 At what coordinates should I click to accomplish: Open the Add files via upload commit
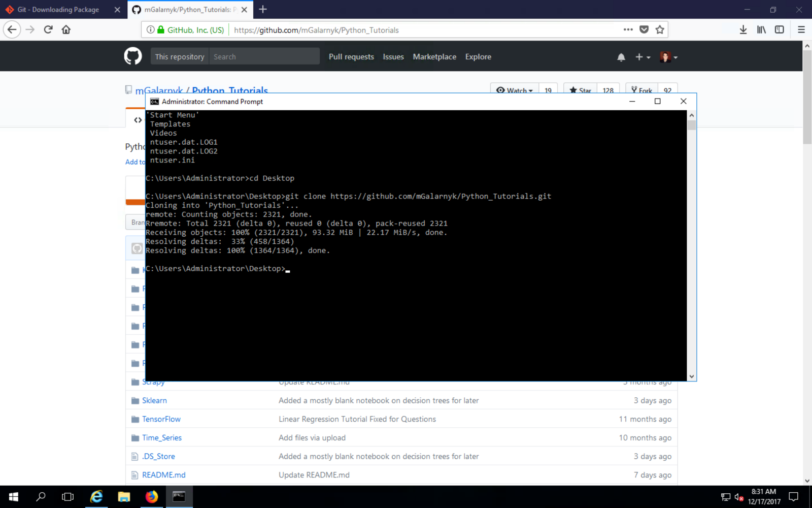(x=312, y=438)
